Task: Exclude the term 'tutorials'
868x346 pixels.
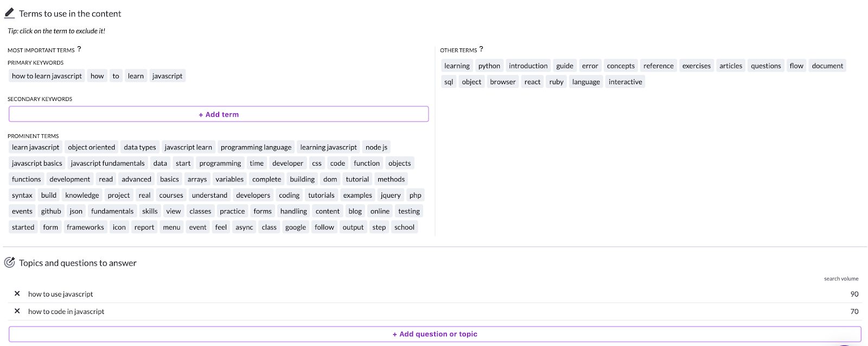Action: tap(321, 195)
